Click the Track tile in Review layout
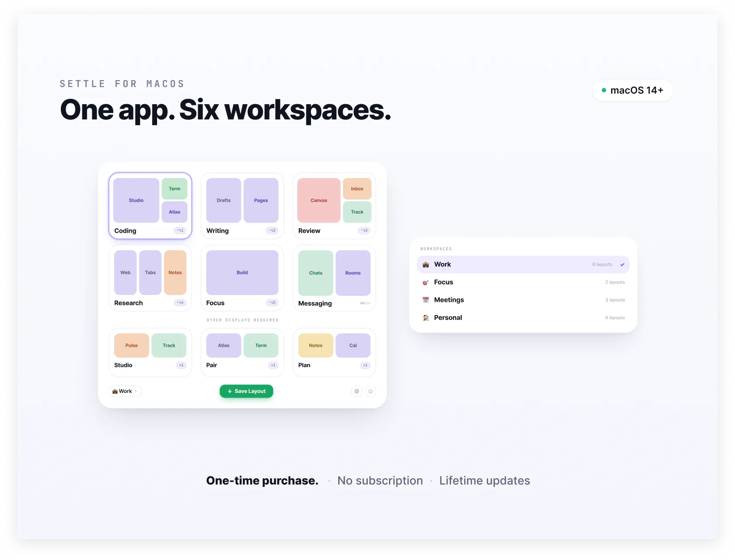The image size is (735, 560). pos(357,212)
